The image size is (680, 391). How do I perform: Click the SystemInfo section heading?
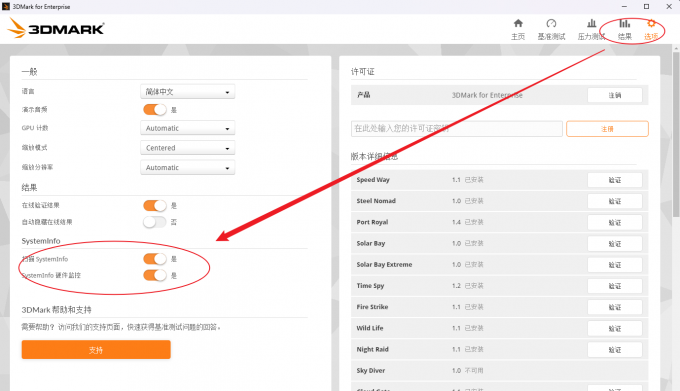pos(41,241)
